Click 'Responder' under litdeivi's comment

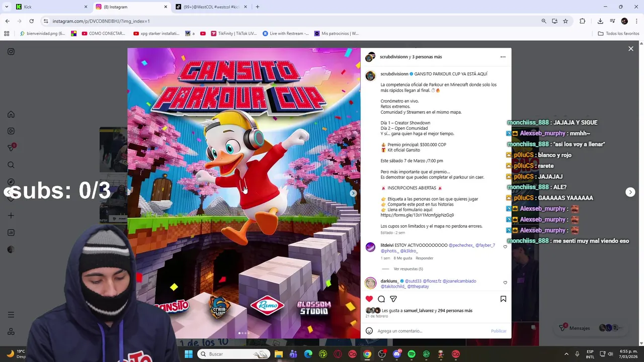(424, 258)
